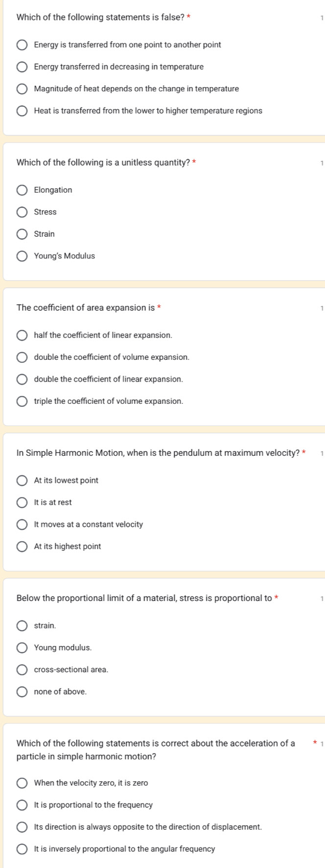Viewport: 325px width, 868px height.
Task: Select 'Magnitude of heat depends on' option
Action: 23,89
